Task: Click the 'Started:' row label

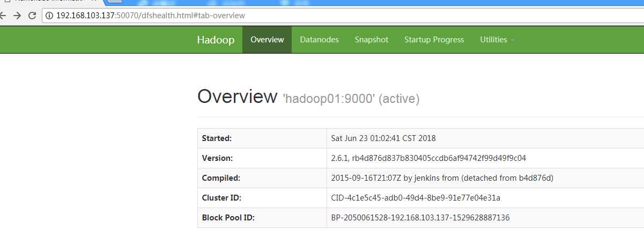Action: tap(217, 138)
